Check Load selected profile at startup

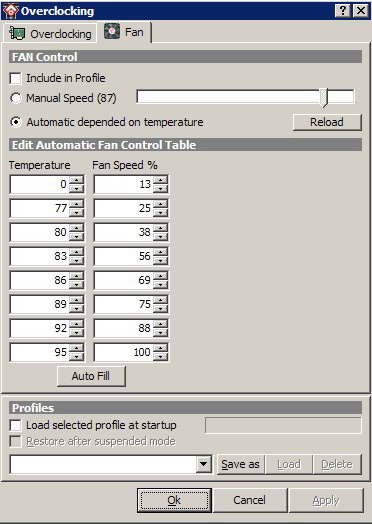point(15,425)
